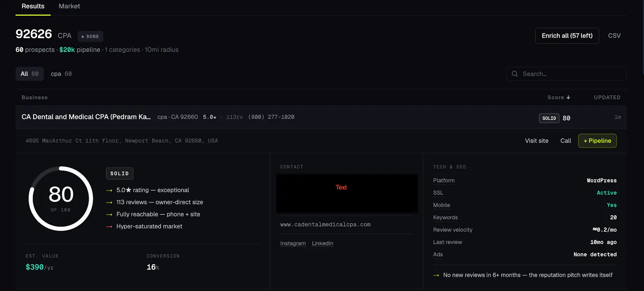The height and width of the screenshot is (291, 644).
Task: Collapse the CA Dental and Medical CPA row
Action: (x=321, y=117)
